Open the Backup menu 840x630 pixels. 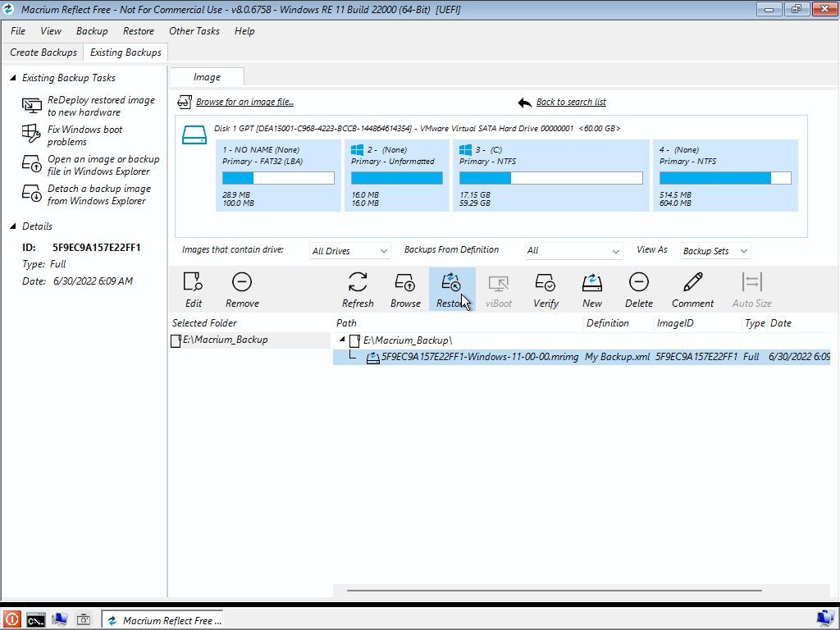(x=92, y=31)
